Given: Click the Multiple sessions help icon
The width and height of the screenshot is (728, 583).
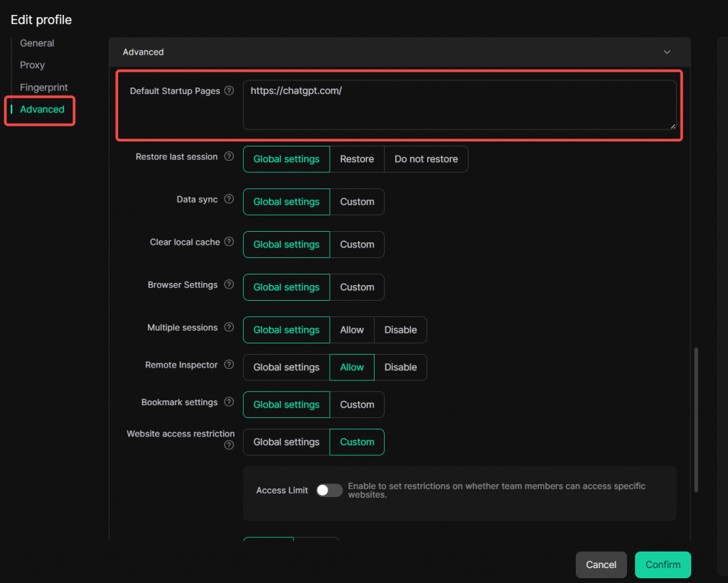Looking at the screenshot, I should click(x=229, y=327).
